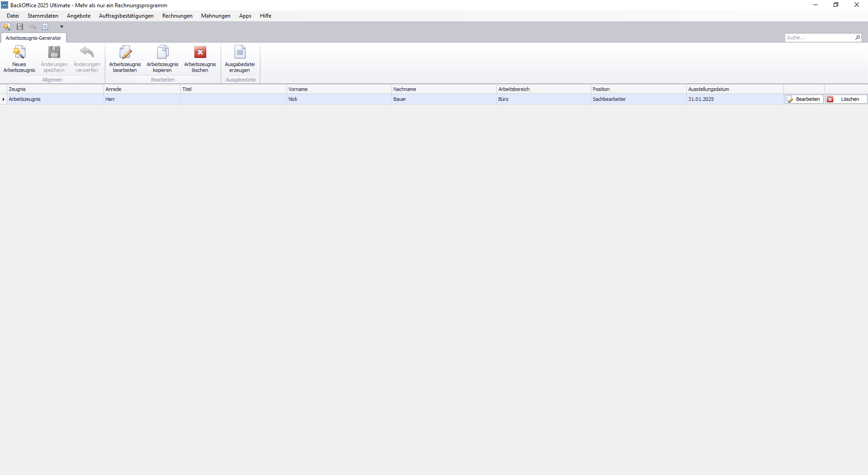The height and width of the screenshot is (475, 868).
Task: Sort by Arbeitsbereich column header
Action: click(544, 89)
